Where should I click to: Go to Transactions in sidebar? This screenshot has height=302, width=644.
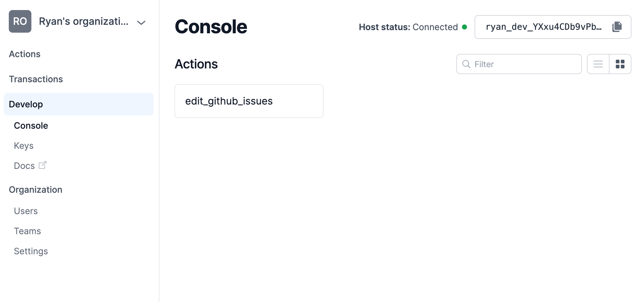click(36, 79)
